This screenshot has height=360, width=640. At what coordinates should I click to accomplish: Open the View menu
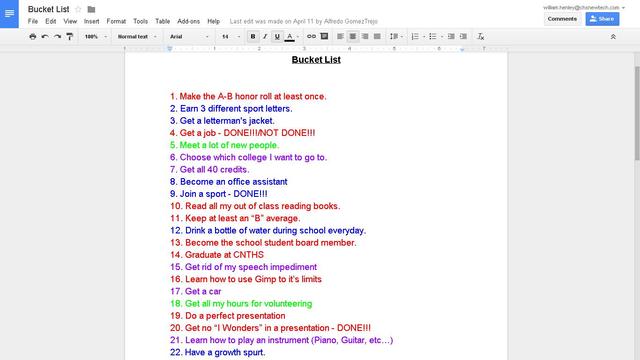pyautogui.click(x=70, y=21)
